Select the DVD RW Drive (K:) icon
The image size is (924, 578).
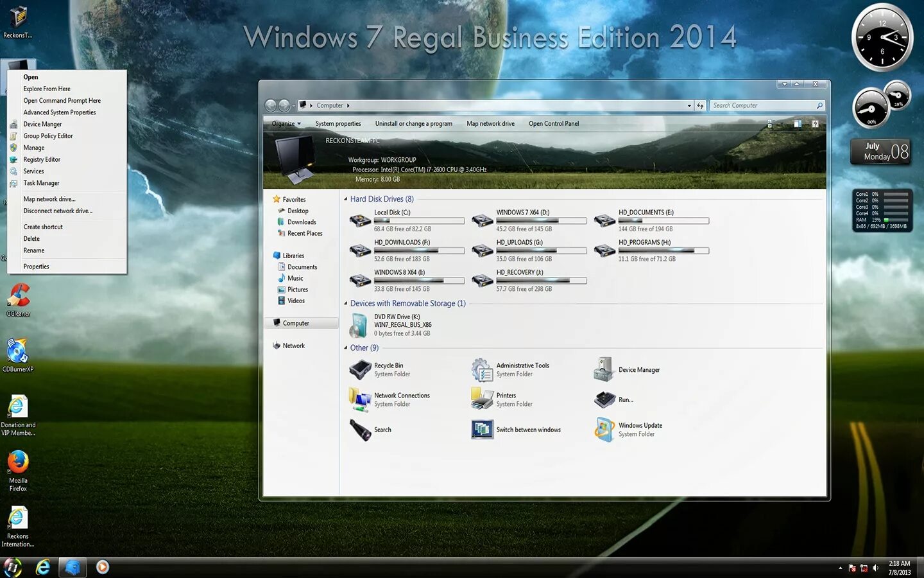click(359, 326)
